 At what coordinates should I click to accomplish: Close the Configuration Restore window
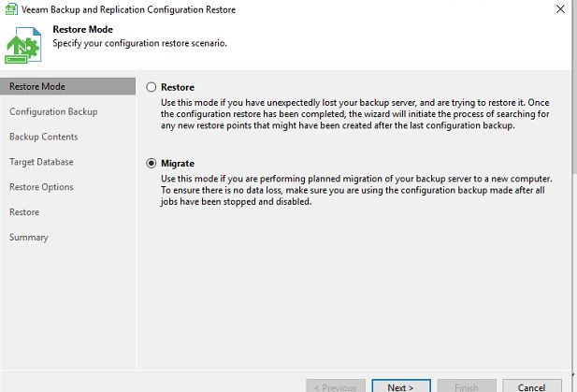click(559, 9)
